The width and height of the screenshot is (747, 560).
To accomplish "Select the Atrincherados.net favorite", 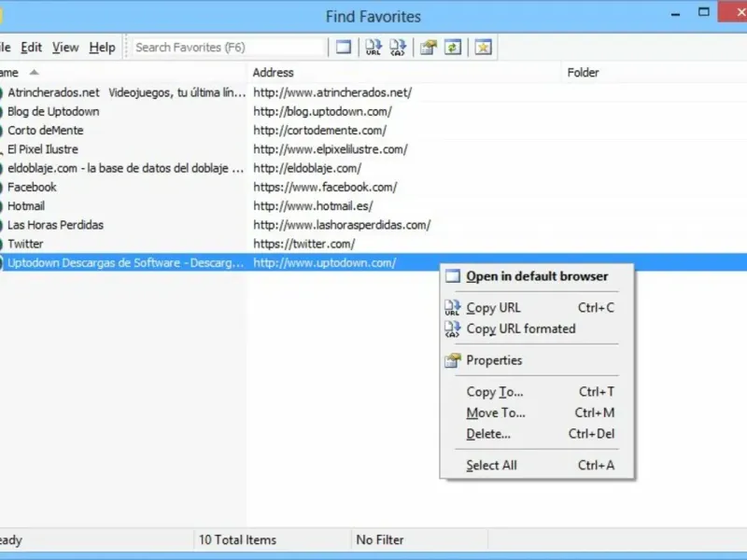I will click(x=127, y=92).
